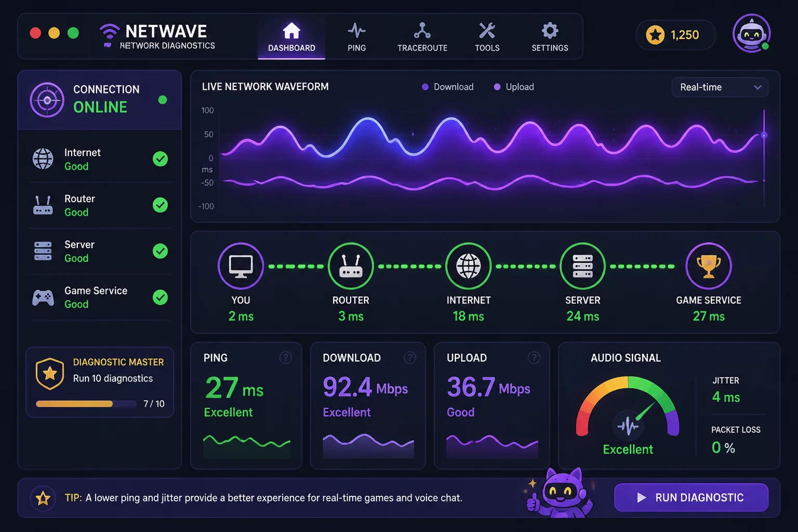Viewport: 798px width, 532px height.
Task: Toggle the Upload series in the legend
Action: pyautogui.click(x=514, y=87)
